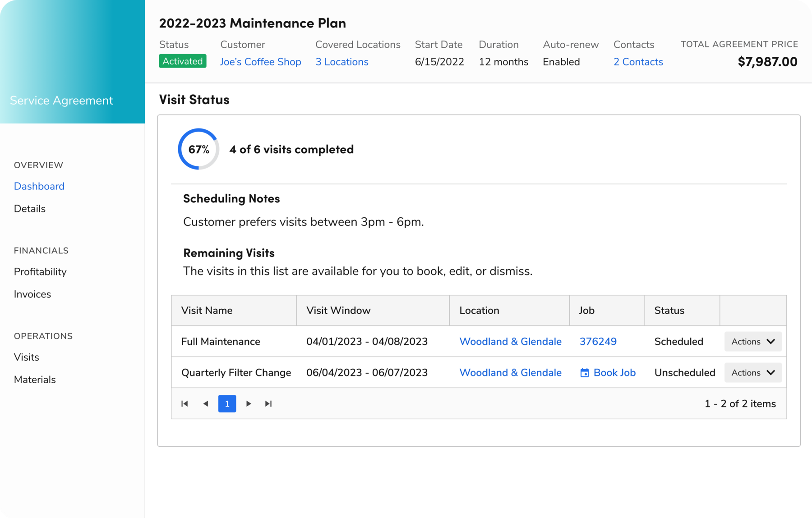Click the Actions chevron for Full Maintenance
Image resolution: width=812 pixels, height=518 pixels.
[x=770, y=341]
